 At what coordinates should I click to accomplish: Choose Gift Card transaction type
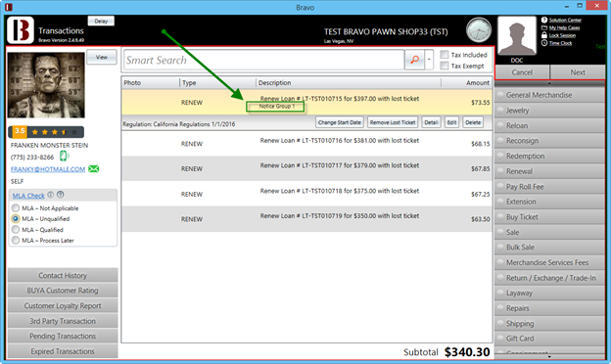[549, 339]
